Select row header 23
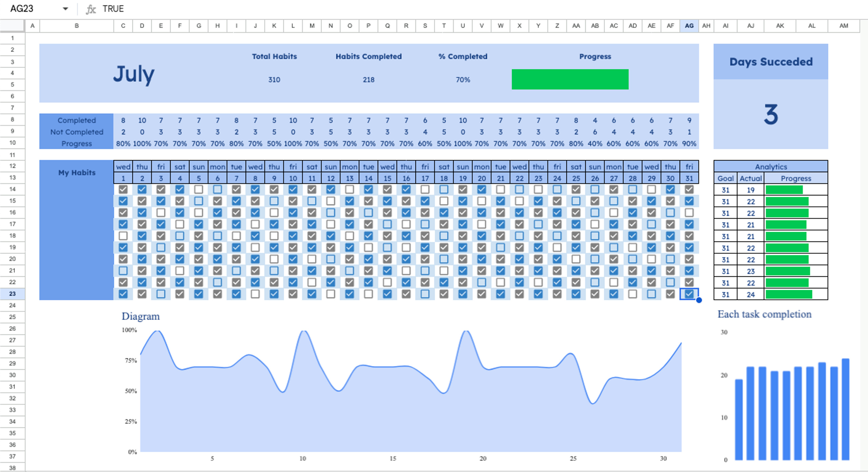 [x=12, y=294]
